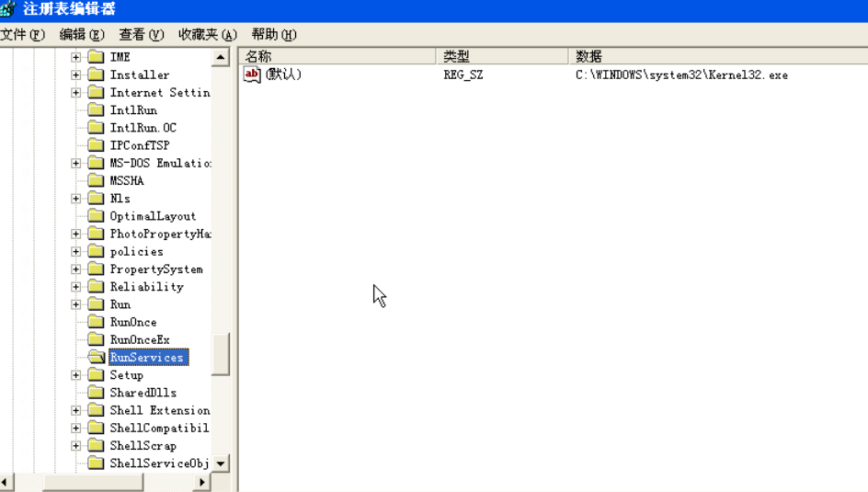Click the tree scroll left arrow
The image size is (868, 492).
click(5, 483)
